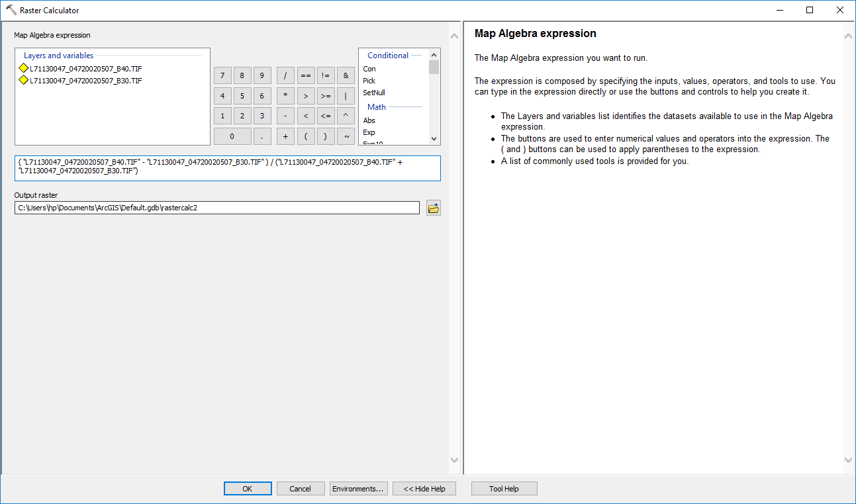This screenshot has height=504, width=856.
Task: Click the number 8 key
Action: (x=242, y=75)
